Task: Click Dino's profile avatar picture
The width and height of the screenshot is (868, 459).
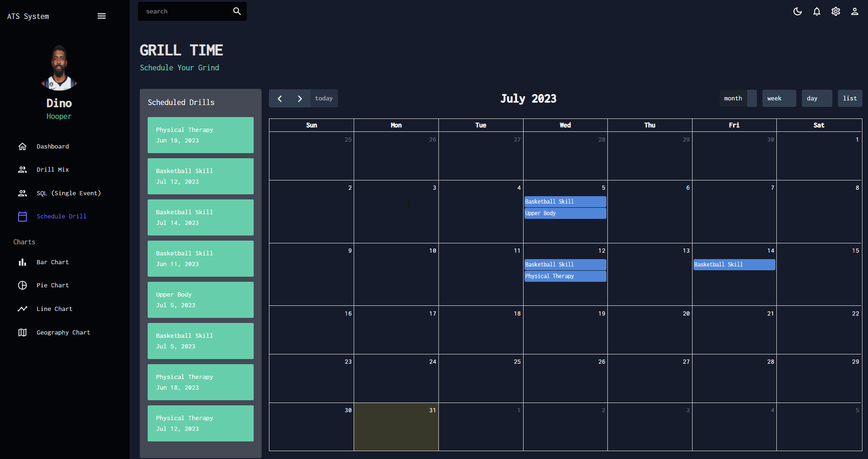Action: click(x=59, y=68)
